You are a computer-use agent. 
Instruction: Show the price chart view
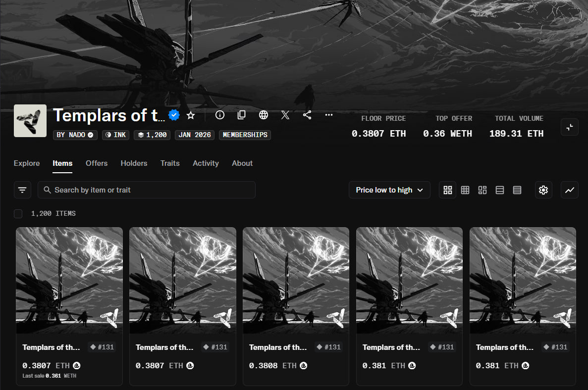pyautogui.click(x=570, y=190)
